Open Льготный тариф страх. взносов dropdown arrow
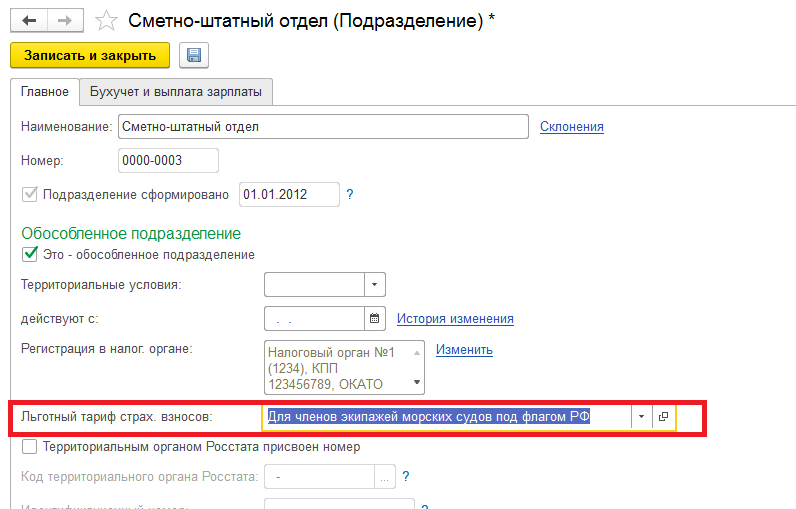The image size is (796, 509). click(642, 417)
